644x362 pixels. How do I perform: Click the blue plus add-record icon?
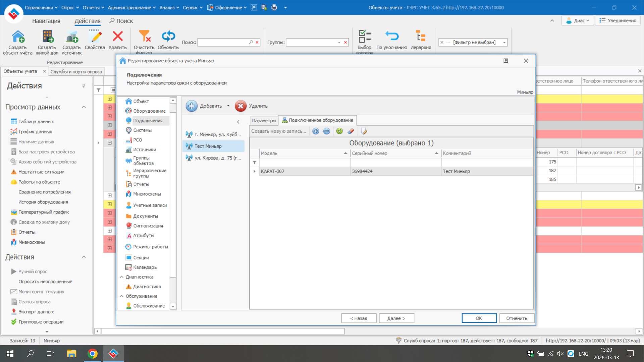point(316,131)
